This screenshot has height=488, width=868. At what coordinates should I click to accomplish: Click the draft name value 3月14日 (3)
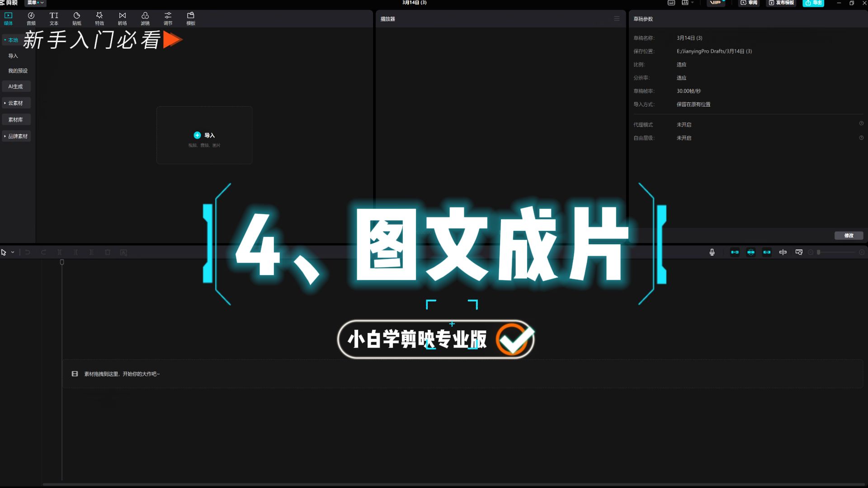click(x=689, y=38)
